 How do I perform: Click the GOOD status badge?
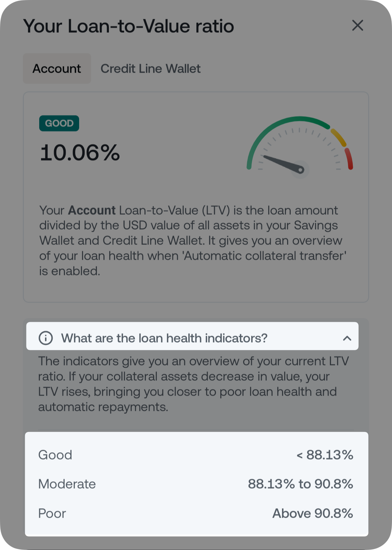tap(59, 123)
